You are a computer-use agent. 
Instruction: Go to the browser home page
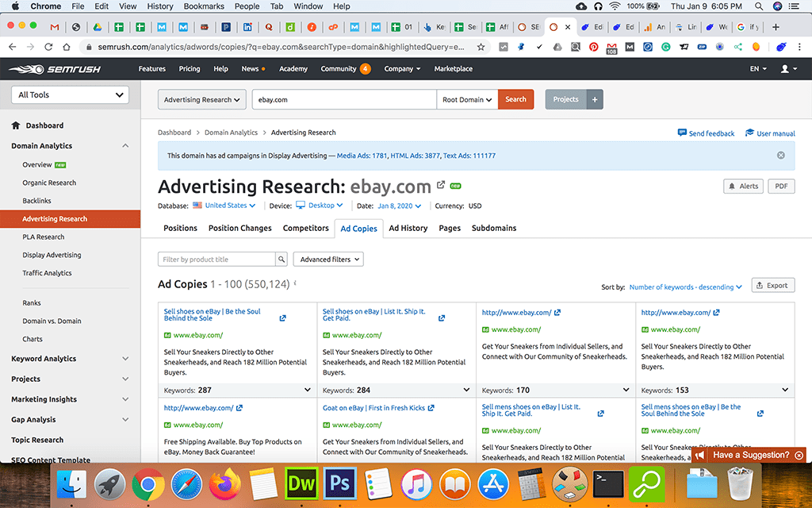67,47
